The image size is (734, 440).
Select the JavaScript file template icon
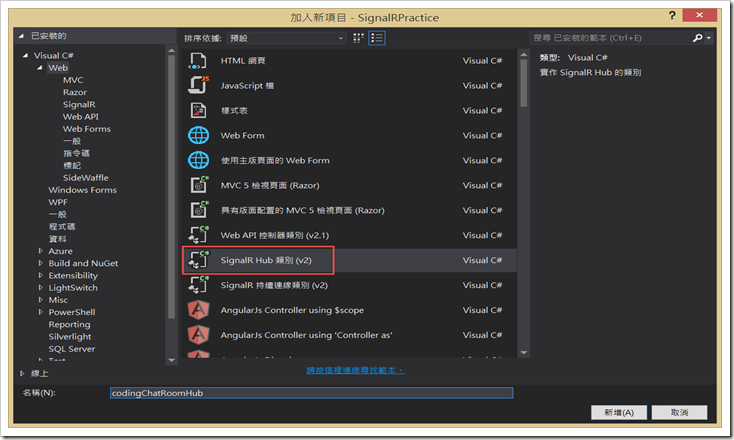point(198,86)
